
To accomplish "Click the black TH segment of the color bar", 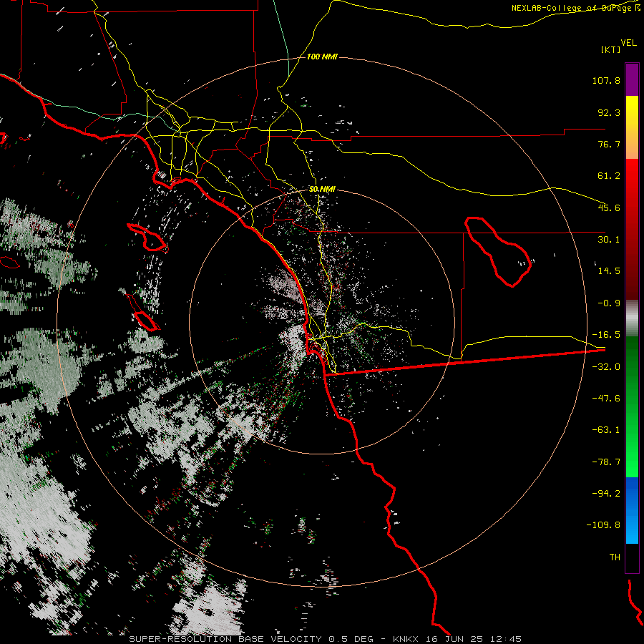I will point(632,557).
